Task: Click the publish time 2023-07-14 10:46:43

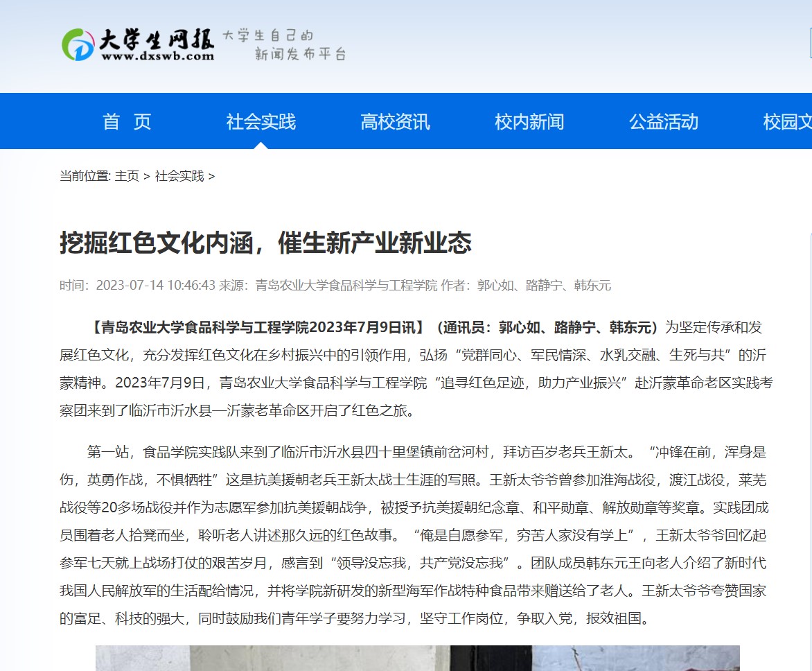Action: (x=156, y=286)
